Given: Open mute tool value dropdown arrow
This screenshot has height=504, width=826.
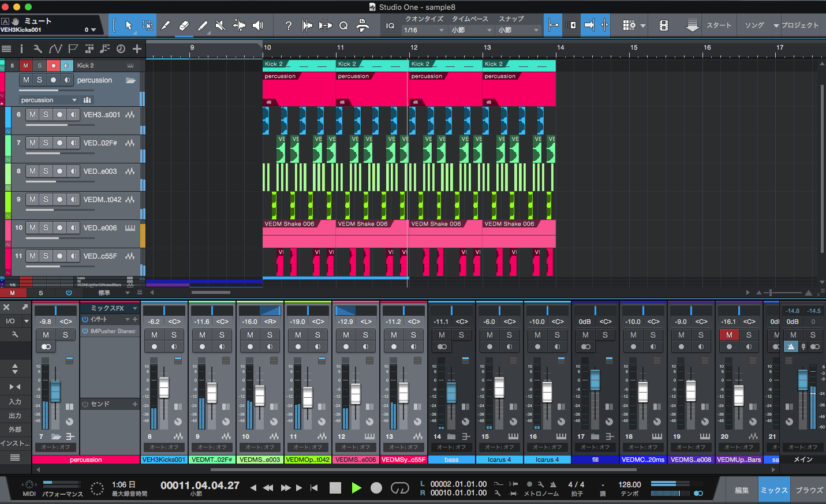Looking at the screenshot, I should click(x=93, y=30).
